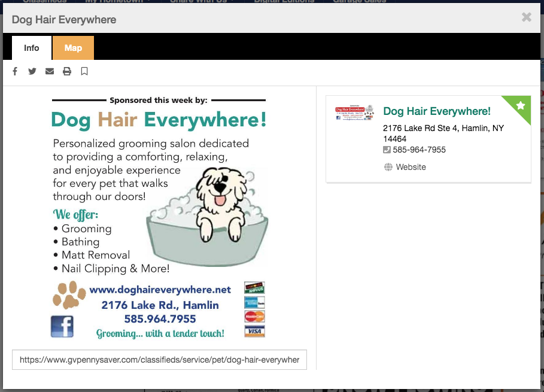Close the Dog Hair Everywhere dialog
Image resolution: width=544 pixels, height=392 pixels.
526,17
